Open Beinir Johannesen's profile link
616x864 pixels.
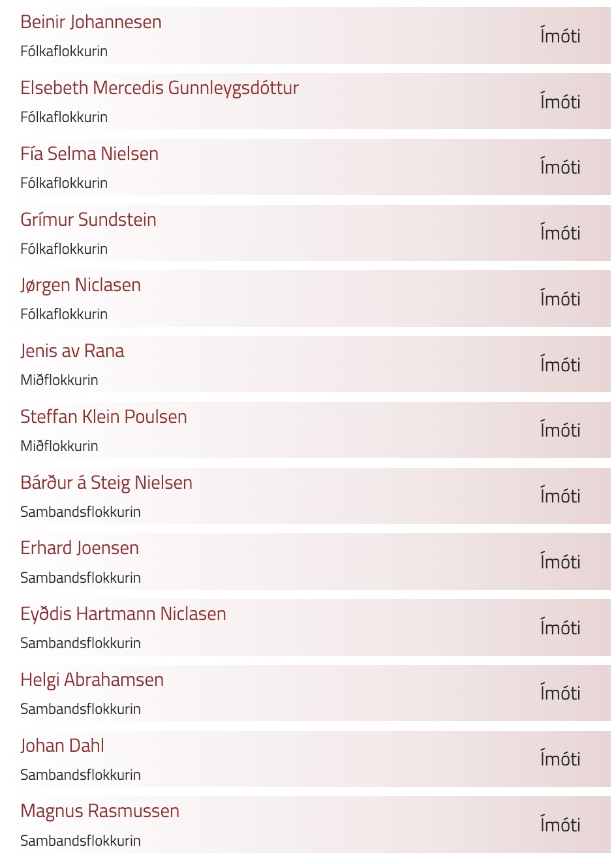(x=91, y=22)
